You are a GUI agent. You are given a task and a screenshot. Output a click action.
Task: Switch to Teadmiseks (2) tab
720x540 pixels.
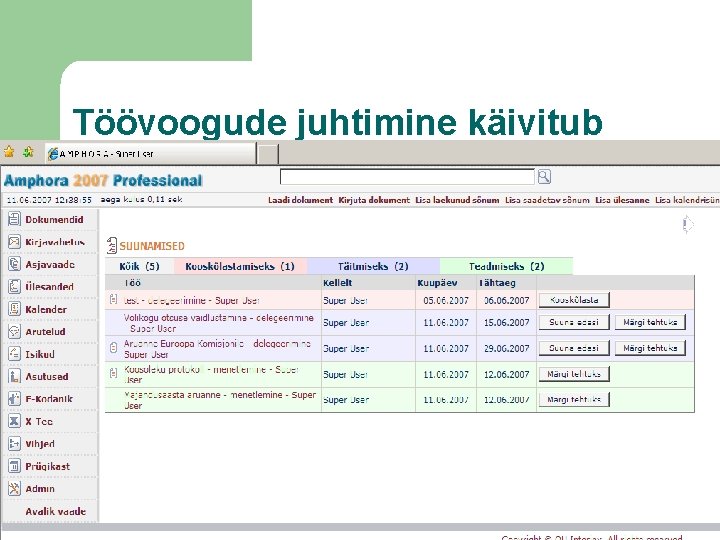[506, 266]
